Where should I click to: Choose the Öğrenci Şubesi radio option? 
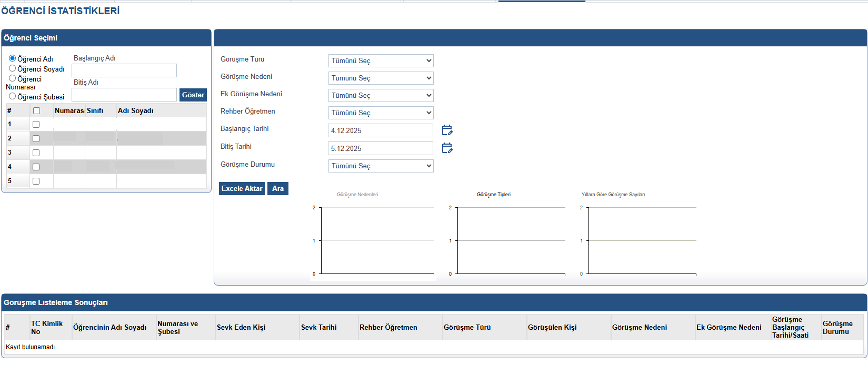(12, 96)
